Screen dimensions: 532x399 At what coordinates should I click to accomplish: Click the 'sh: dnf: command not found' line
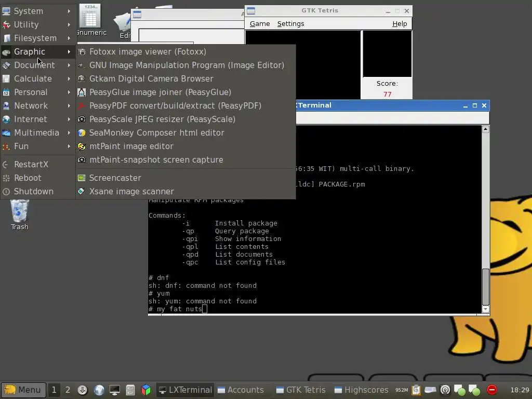point(203,285)
